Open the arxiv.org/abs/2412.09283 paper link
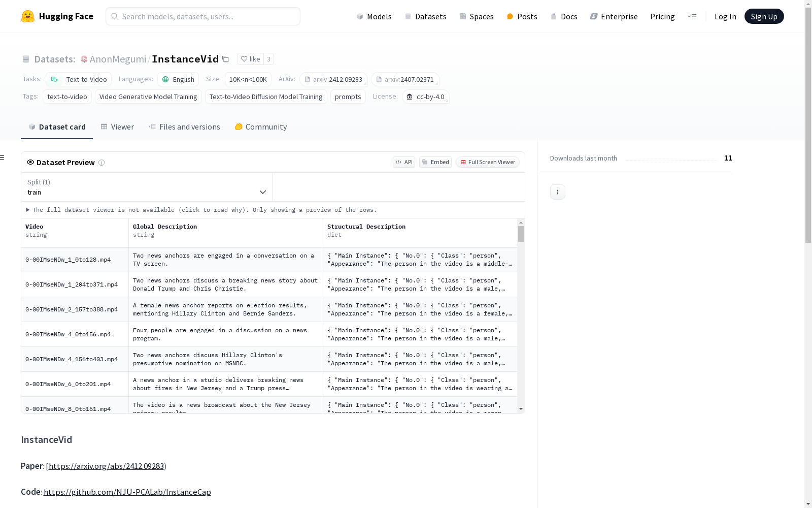The width and height of the screenshot is (812, 508). tap(106, 466)
